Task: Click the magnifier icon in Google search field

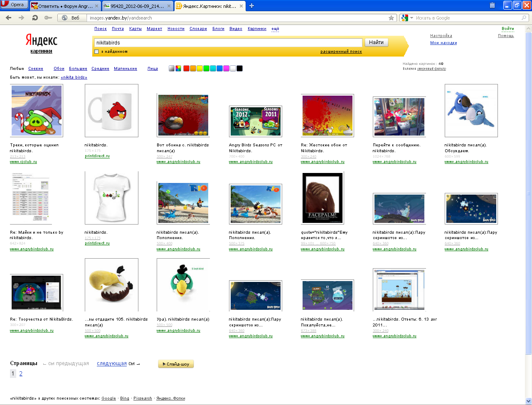Action: (x=524, y=18)
